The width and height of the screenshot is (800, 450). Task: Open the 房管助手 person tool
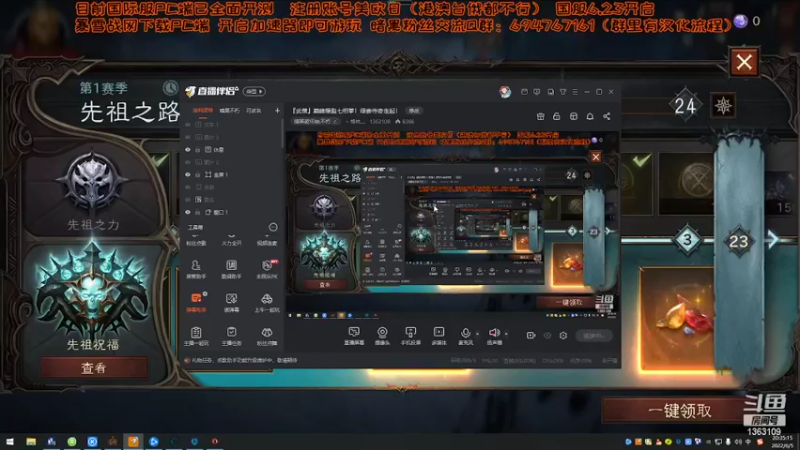[x=196, y=268]
